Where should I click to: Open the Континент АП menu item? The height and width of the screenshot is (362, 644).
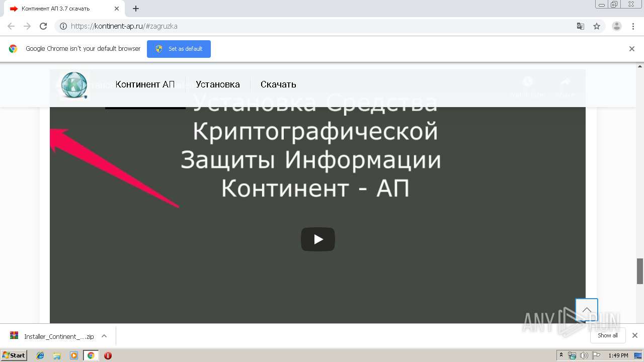[145, 84]
